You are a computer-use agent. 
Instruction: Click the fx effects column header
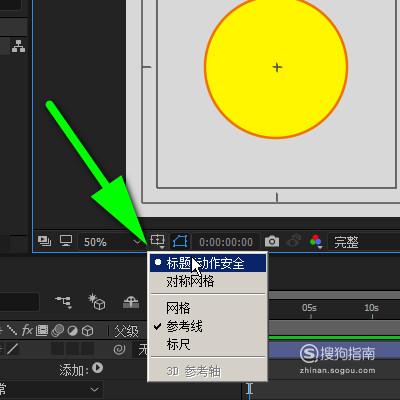coord(27,330)
